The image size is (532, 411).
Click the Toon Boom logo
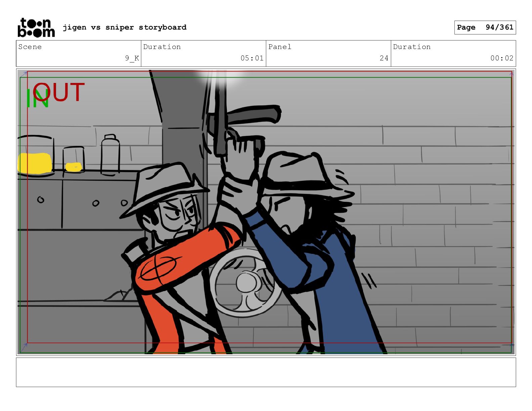click(x=36, y=28)
